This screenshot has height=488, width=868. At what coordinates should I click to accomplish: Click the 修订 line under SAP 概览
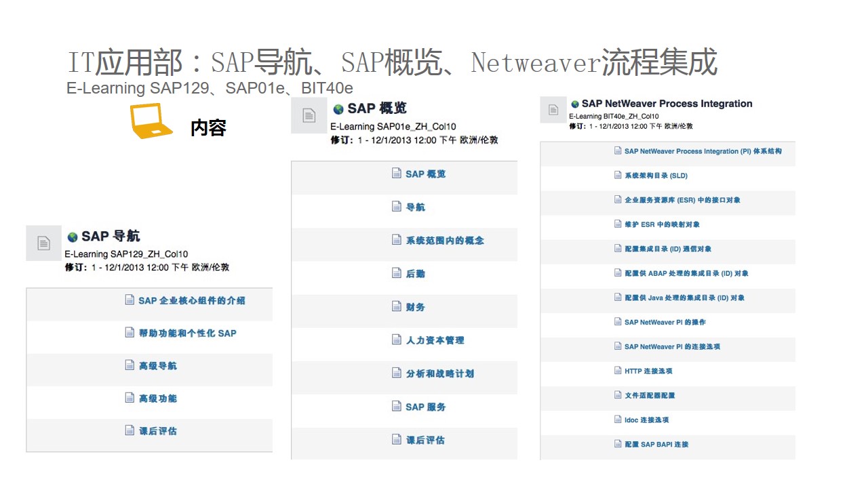click(414, 140)
